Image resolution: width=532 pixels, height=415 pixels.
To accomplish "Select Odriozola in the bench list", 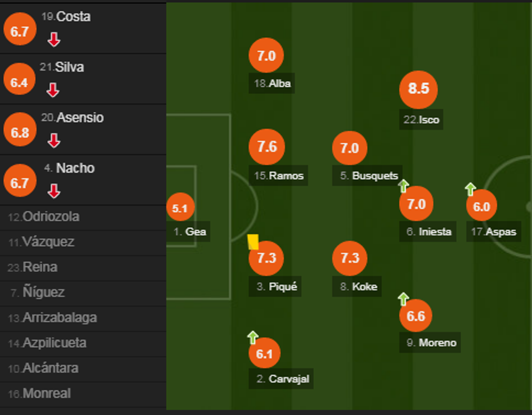I will (51, 217).
